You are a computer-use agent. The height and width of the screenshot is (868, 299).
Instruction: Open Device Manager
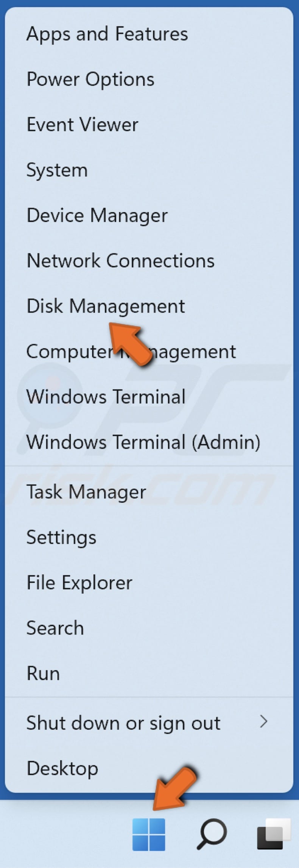click(x=97, y=215)
